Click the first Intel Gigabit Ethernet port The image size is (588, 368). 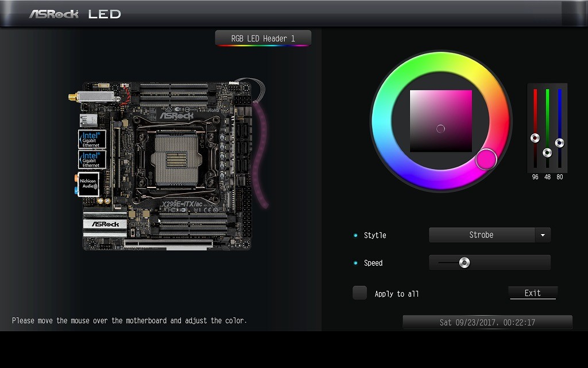[x=92, y=139]
